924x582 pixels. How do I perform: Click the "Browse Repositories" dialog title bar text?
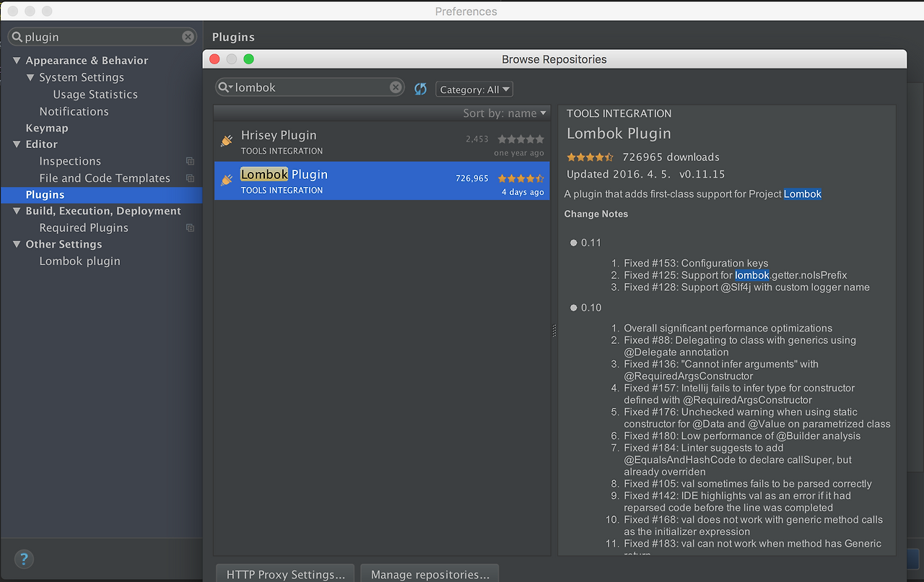pos(554,59)
